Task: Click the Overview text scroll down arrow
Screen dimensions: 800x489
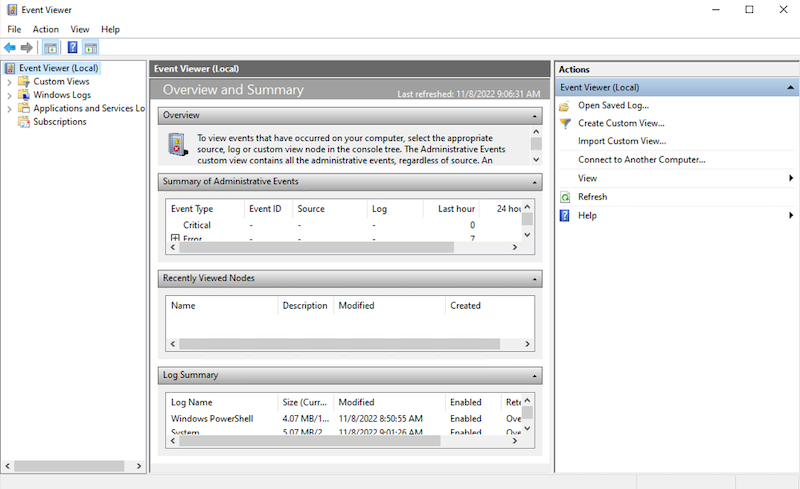Action: (536, 159)
